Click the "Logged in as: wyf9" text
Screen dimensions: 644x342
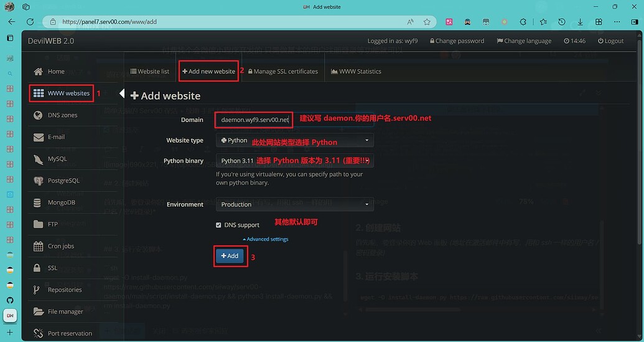[x=392, y=40]
